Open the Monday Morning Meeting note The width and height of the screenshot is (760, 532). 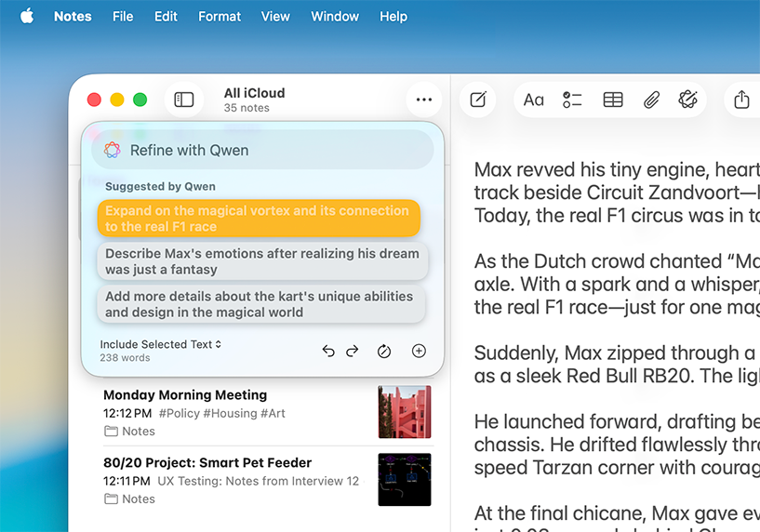pos(267,412)
